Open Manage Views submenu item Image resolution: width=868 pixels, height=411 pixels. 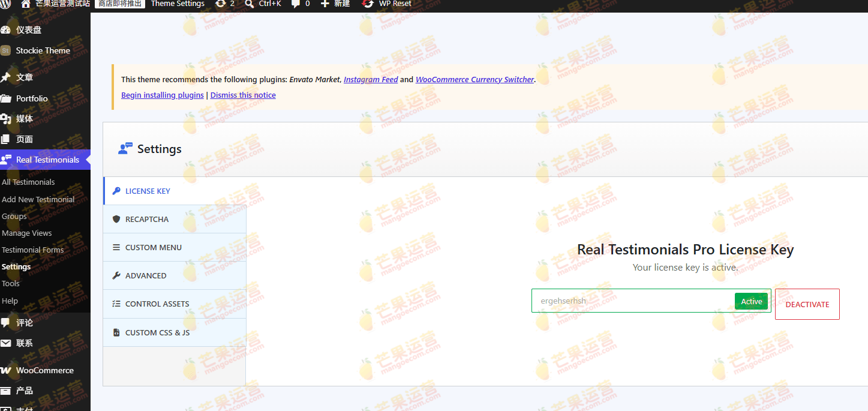(x=27, y=233)
